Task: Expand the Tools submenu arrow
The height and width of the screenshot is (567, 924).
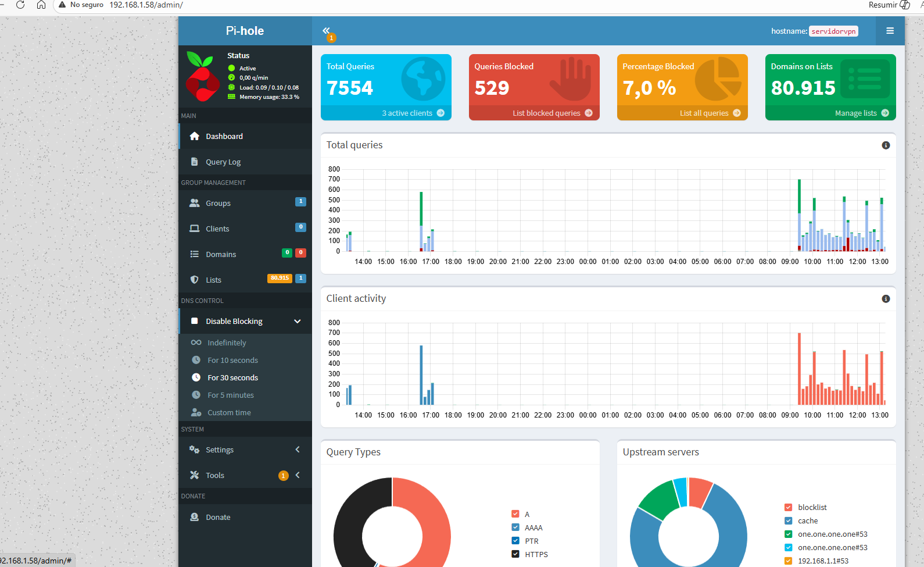Action: point(298,475)
